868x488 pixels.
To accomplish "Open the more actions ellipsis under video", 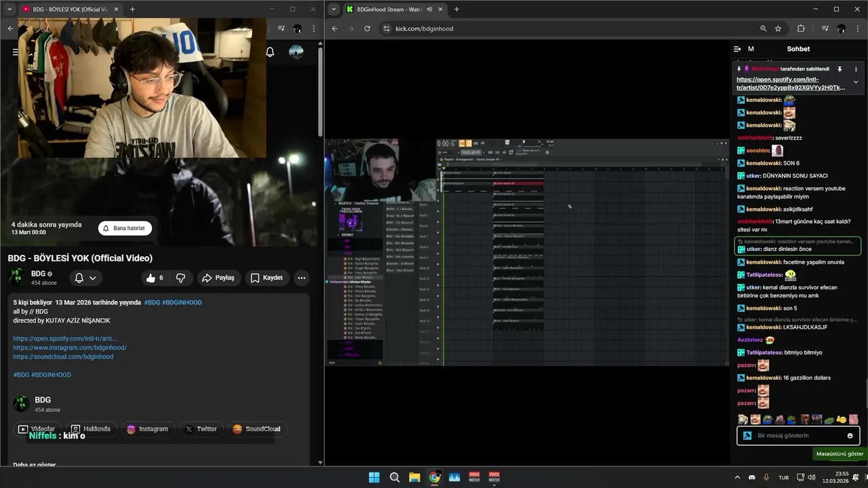I will 301,278.
